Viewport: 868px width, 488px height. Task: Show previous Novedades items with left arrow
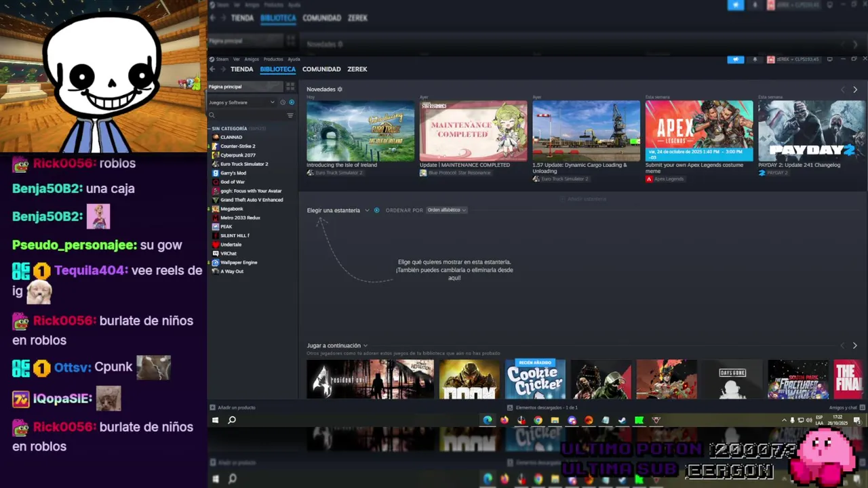[x=843, y=89]
